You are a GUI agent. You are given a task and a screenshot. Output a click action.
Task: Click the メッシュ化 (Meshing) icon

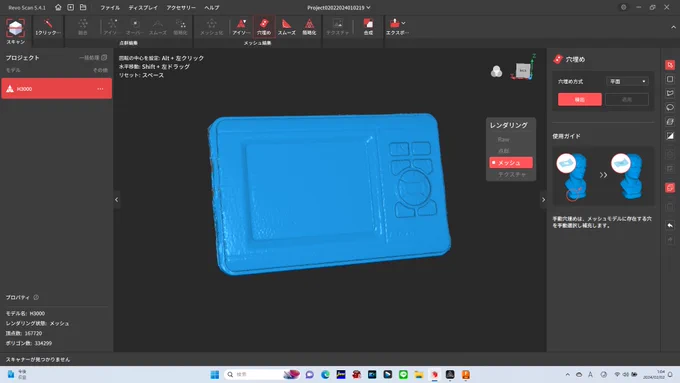pyautogui.click(x=211, y=27)
